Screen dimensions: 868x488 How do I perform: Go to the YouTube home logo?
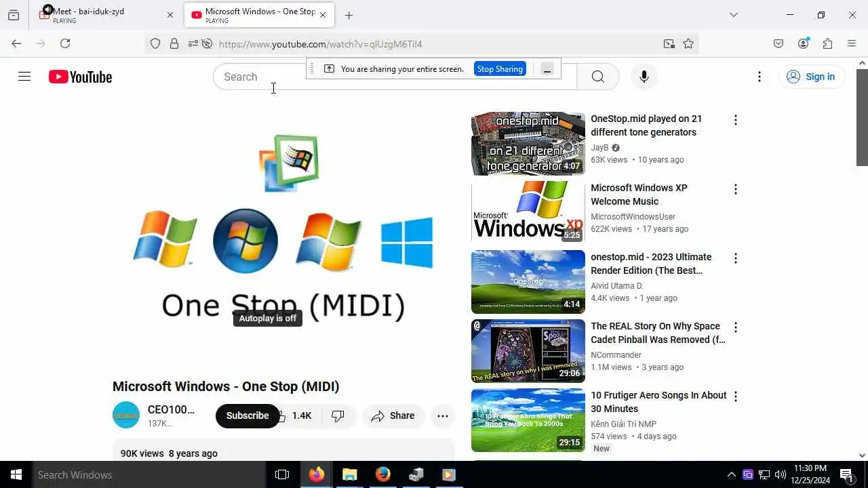coord(80,77)
